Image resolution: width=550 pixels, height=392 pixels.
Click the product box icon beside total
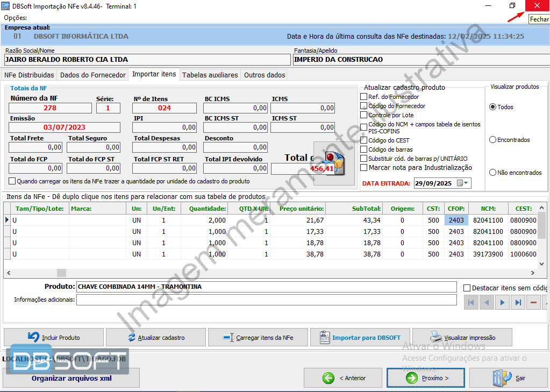tap(331, 163)
